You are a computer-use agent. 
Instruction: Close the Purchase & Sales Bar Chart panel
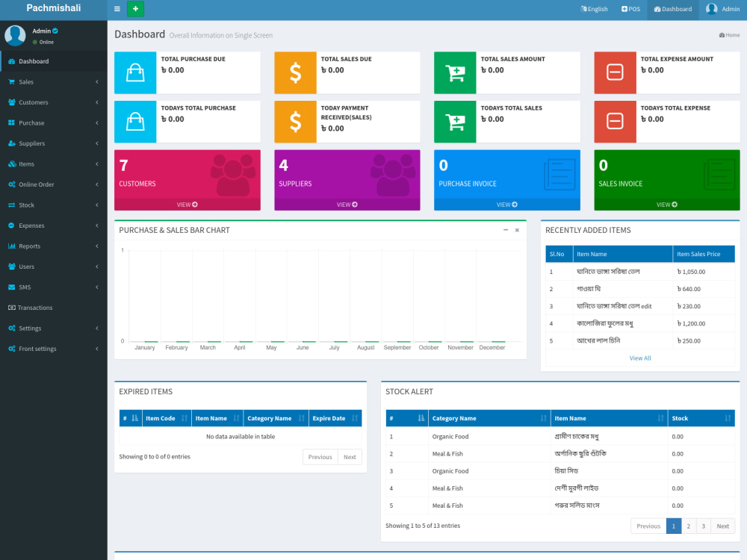517,230
